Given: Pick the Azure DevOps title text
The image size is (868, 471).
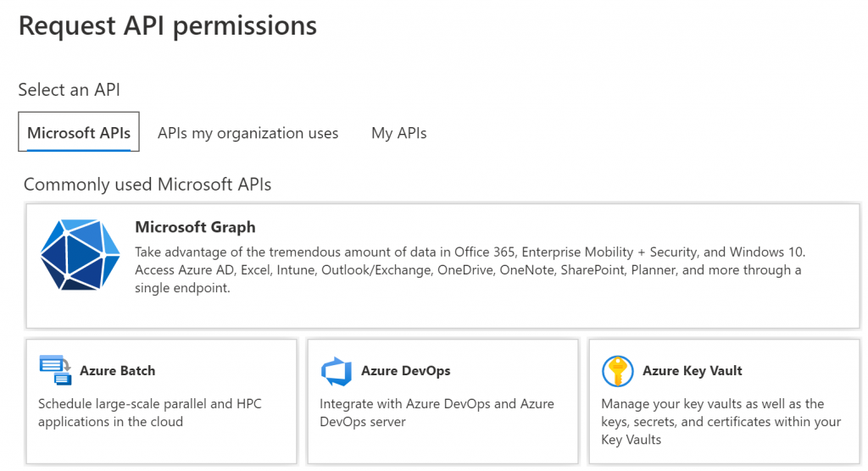Looking at the screenshot, I should (405, 371).
